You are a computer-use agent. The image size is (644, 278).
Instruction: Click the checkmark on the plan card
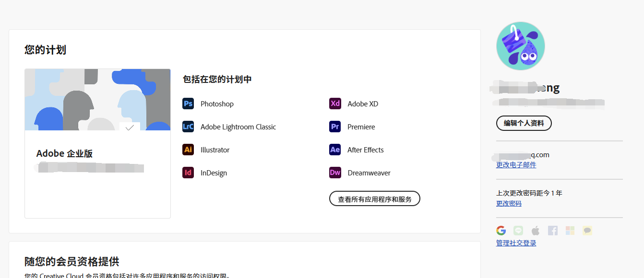130,127
